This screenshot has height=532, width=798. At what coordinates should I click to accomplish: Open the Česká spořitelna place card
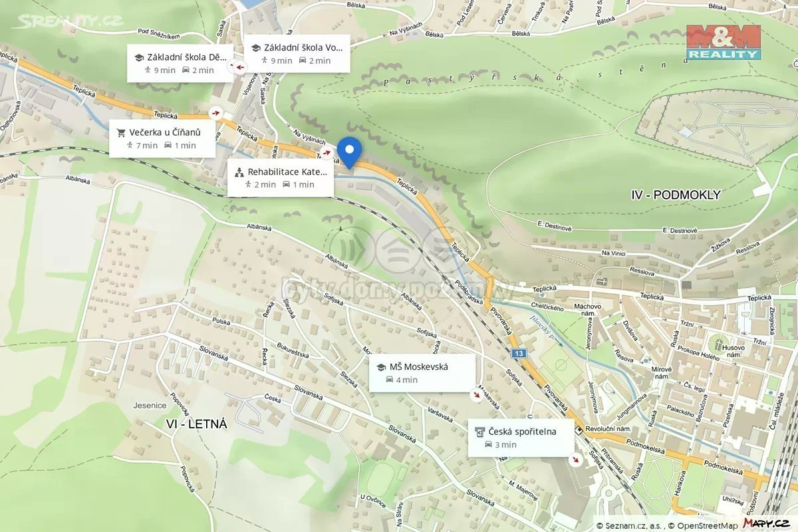click(521, 438)
